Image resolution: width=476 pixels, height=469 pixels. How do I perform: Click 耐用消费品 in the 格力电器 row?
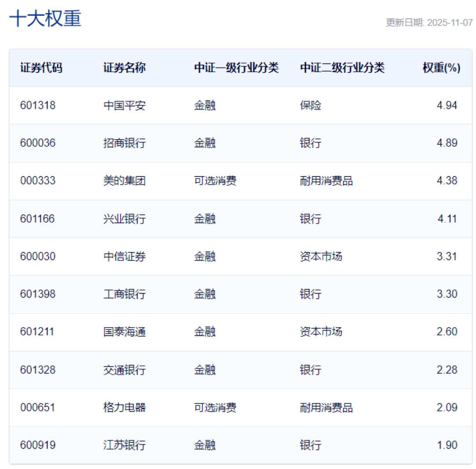[326, 408]
